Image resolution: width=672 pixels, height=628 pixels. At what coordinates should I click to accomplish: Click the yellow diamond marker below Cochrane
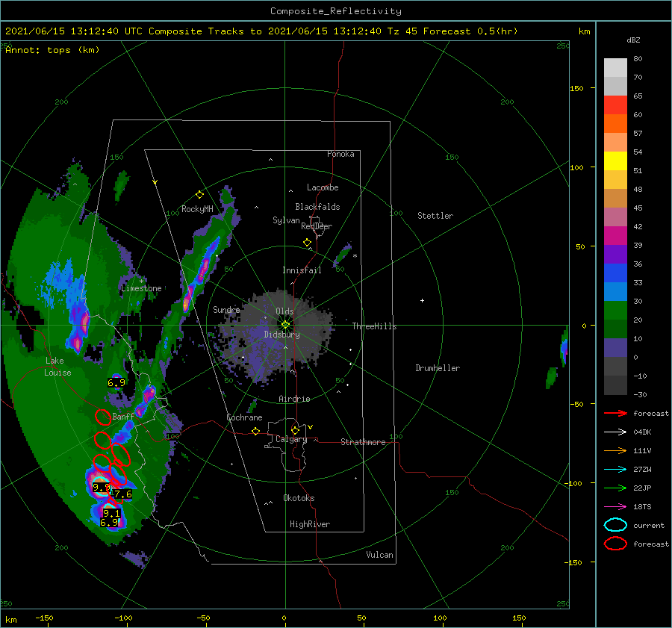click(255, 431)
